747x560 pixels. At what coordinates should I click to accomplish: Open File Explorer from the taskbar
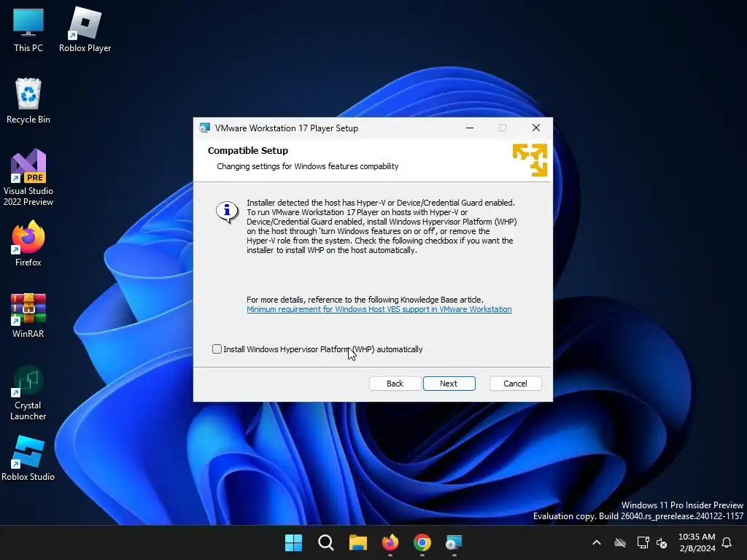[x=357, y=542]
